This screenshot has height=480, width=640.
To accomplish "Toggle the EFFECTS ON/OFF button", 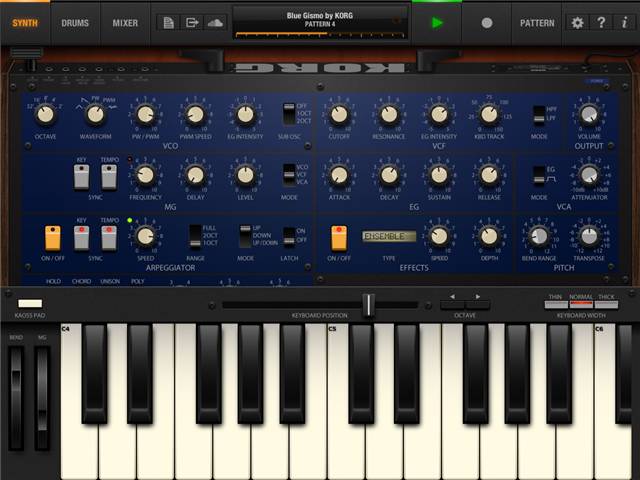I will coord(339,238).
